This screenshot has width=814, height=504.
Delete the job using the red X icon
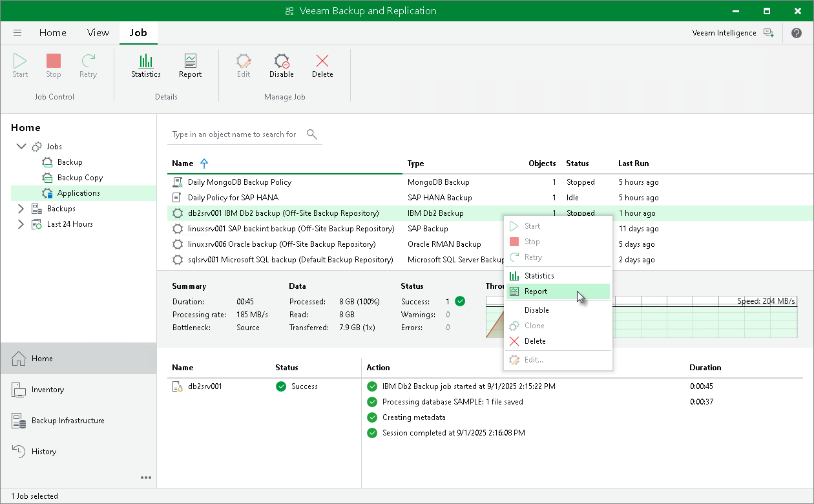coord(322,65)
